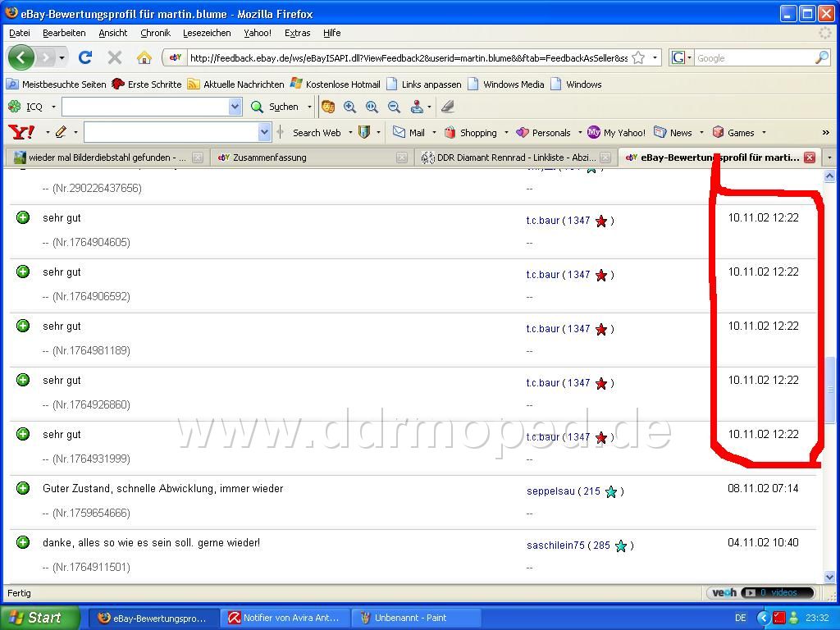The height and width of the screenshot is (630, 840).
Task: Open the tab list dropdown arrow
Action: pos(830,157)
